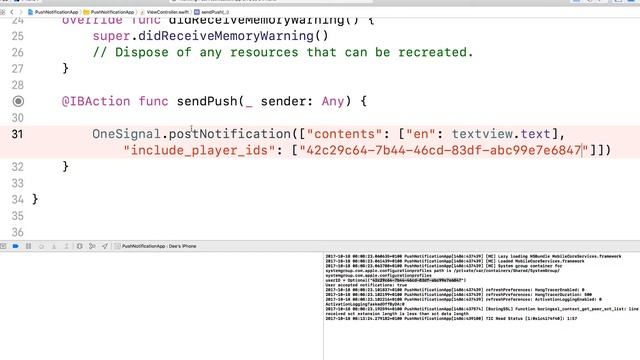640x360 pixels.
Task: Step out in debugger
Action: tap(66, 246)
